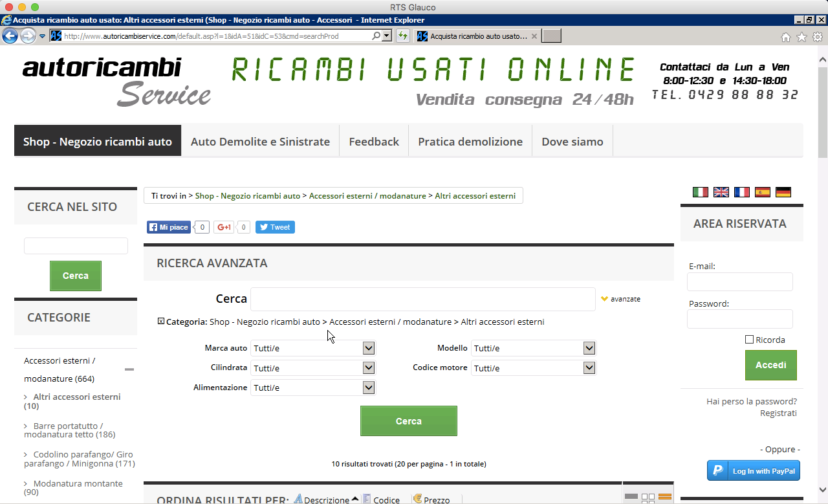
Task: Switch site language to Italian flag
Action: [x=701, y=192]
